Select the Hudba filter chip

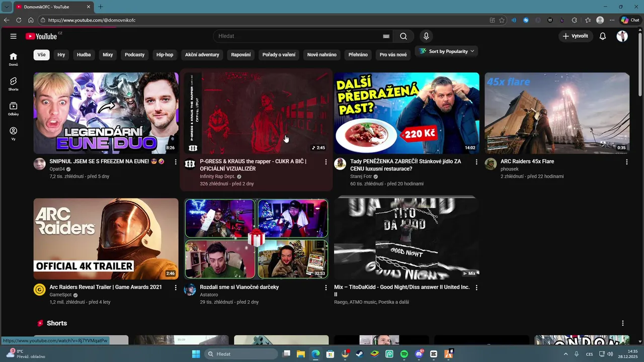84,55
